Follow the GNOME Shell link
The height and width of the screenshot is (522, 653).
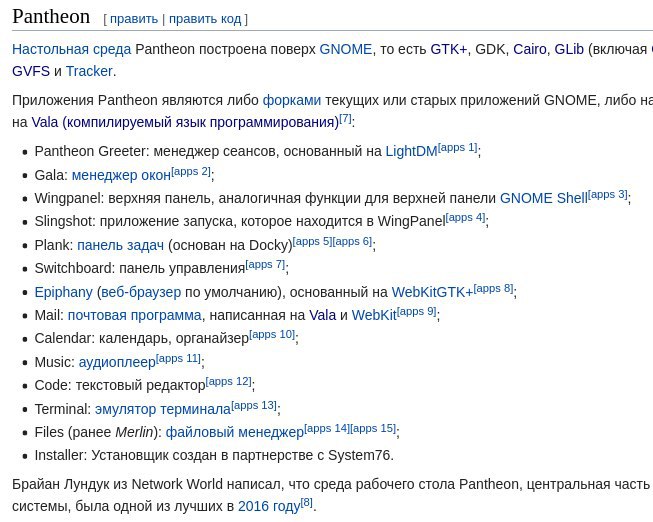pyautogui.click(x=544, y=198)
